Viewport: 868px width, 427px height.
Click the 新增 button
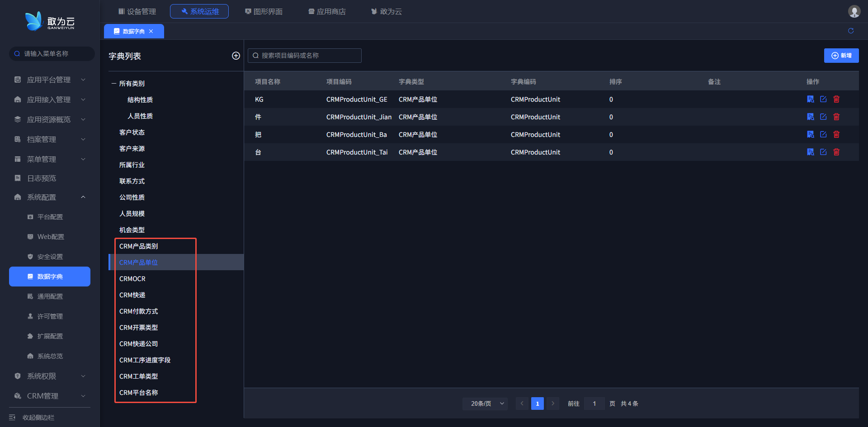coord(841,56)
